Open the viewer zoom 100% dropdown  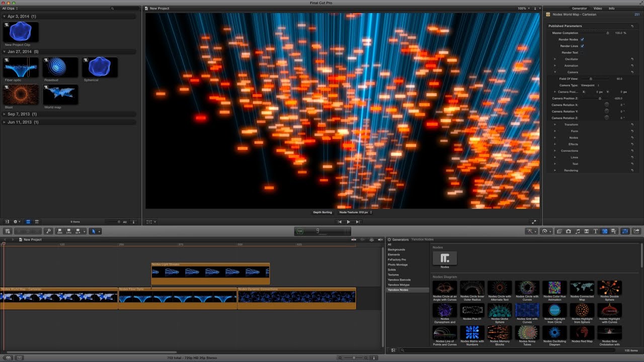click(523, 9)
